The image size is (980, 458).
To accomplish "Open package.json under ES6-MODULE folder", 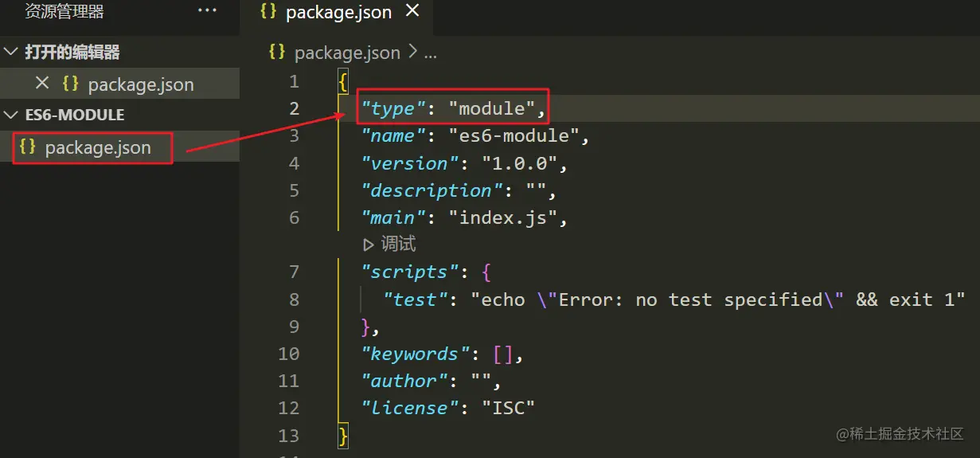I will click(x=98, y=147).
